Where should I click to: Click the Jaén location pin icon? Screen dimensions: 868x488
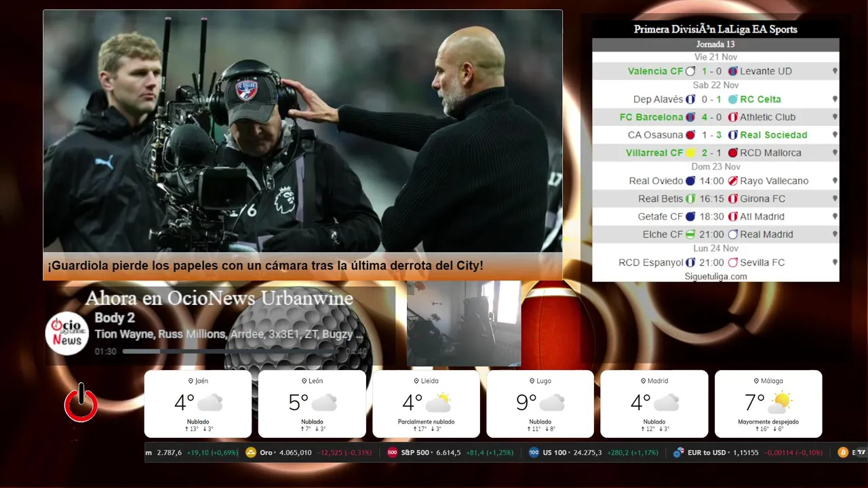191,381
